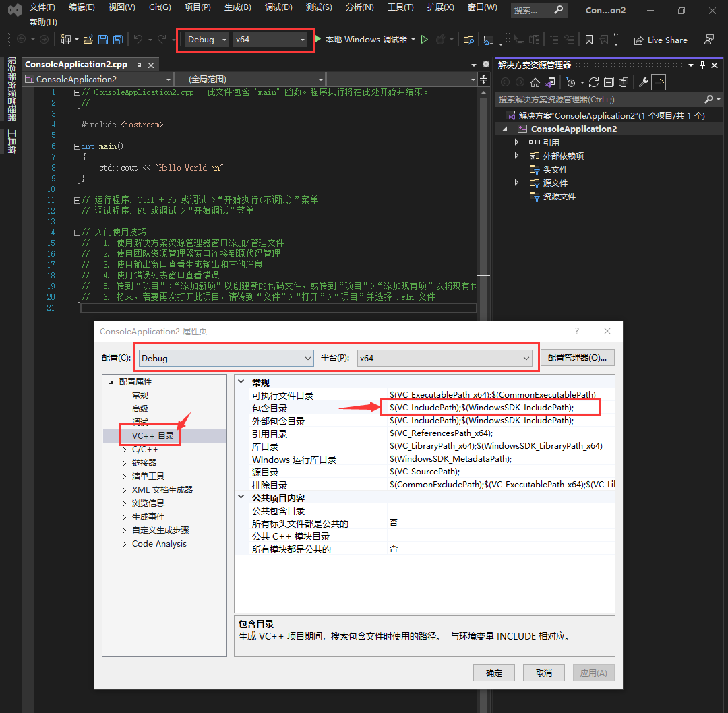The image size is (728, 713).
Task: Open the 帮助(H) menu
Action: [43, 22]
